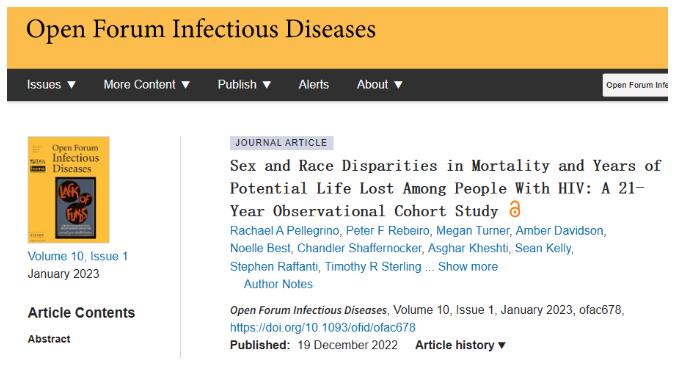Open the More Content dropdown
The image size is (678, 379).
click(147, 85)
